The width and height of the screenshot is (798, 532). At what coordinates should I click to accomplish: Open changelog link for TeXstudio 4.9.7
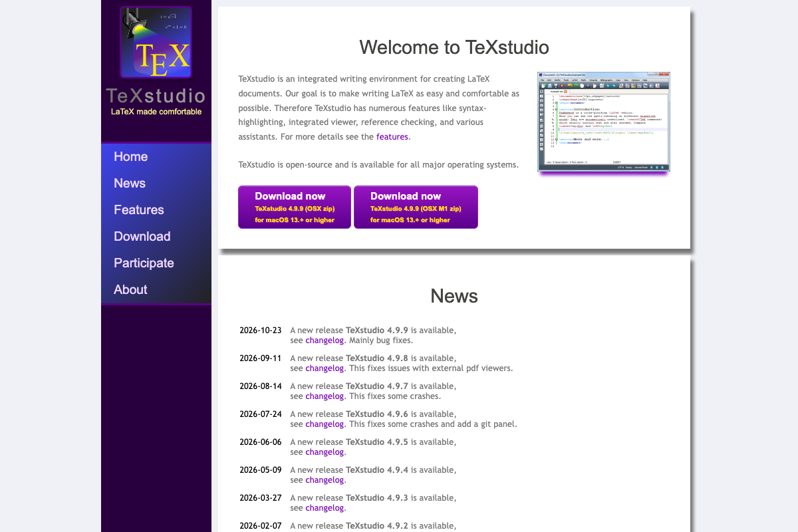point(325,396)
